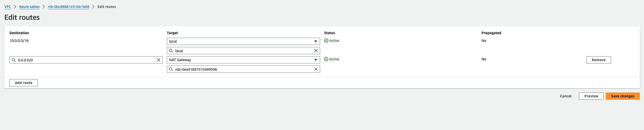Clear the local target search field
The height and width of the screenshot is (130, 644).
click(316, 51)
